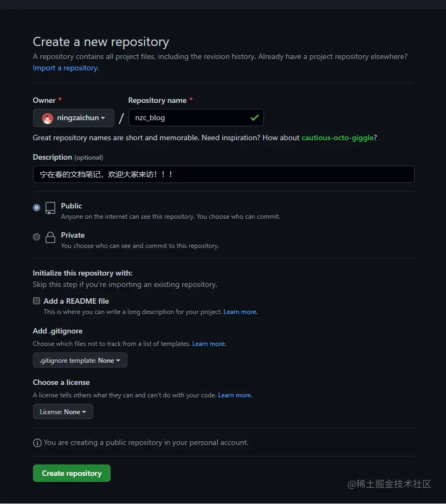The width and height of the screenshot is (446, 504).
Task: Click the lock icon beside Private
Action: [50, 238]
